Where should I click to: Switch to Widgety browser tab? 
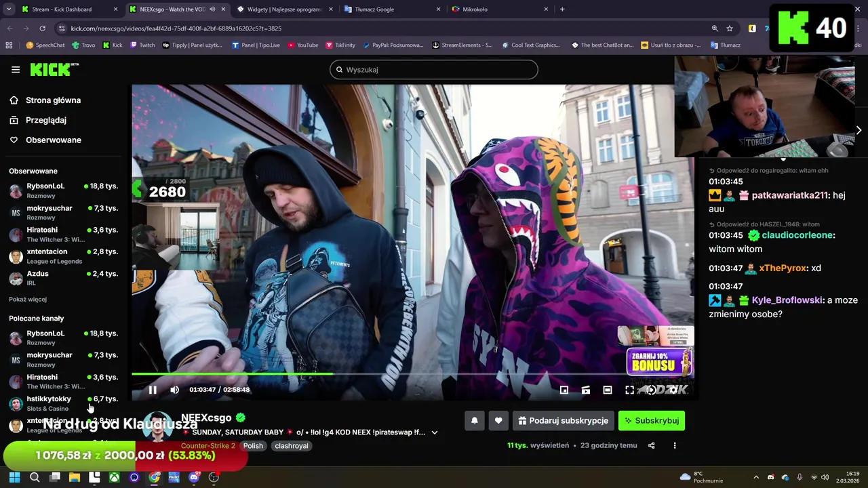pyautogui.click(x=284, y=9)
